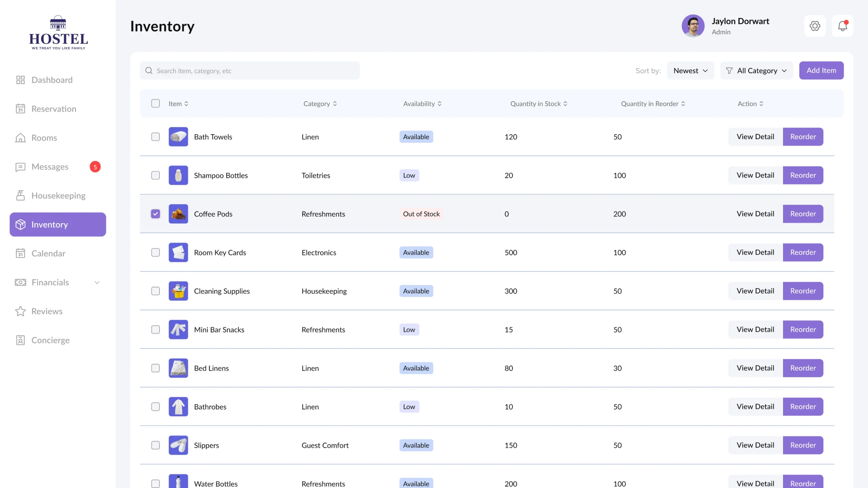Open the Calendar section
Image resolution: width=868 pixels, height=488 pixels.
coord(48,253)
